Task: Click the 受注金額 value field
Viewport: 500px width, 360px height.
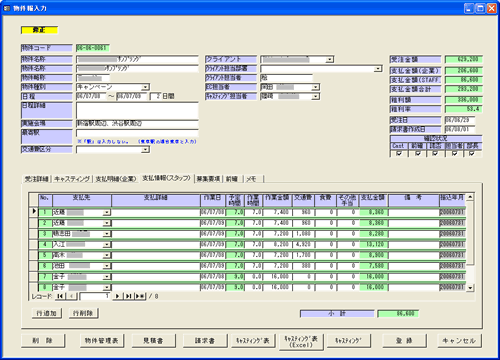Action: point(464,60)
